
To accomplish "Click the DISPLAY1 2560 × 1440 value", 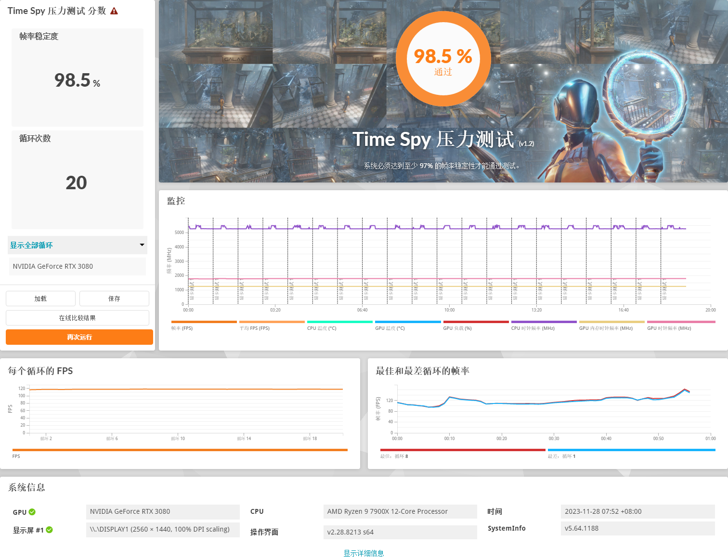I will (163, 529).
